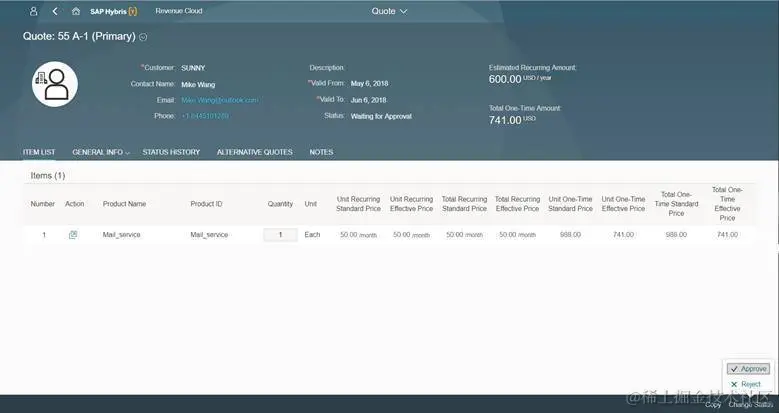779x413 pixels.
Task: Expand the quote header options chevron
Action: pyautogui.click(x=143, y=37)
